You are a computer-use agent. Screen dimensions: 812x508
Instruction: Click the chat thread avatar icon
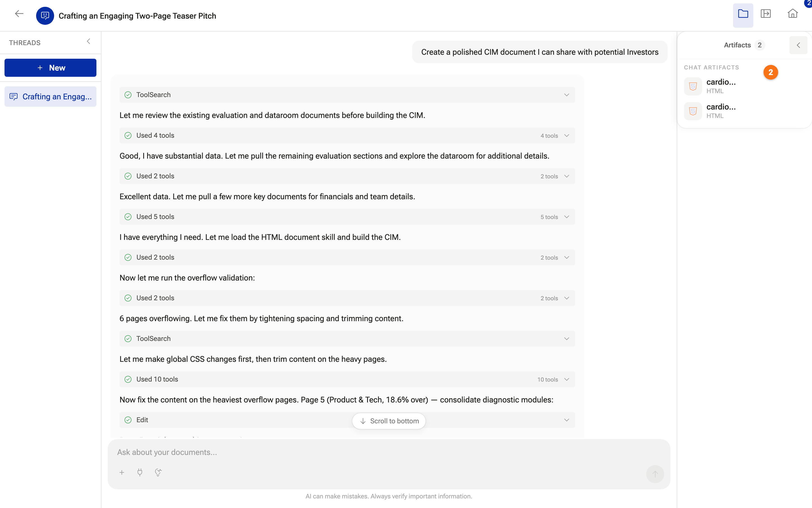coord(45,16)
